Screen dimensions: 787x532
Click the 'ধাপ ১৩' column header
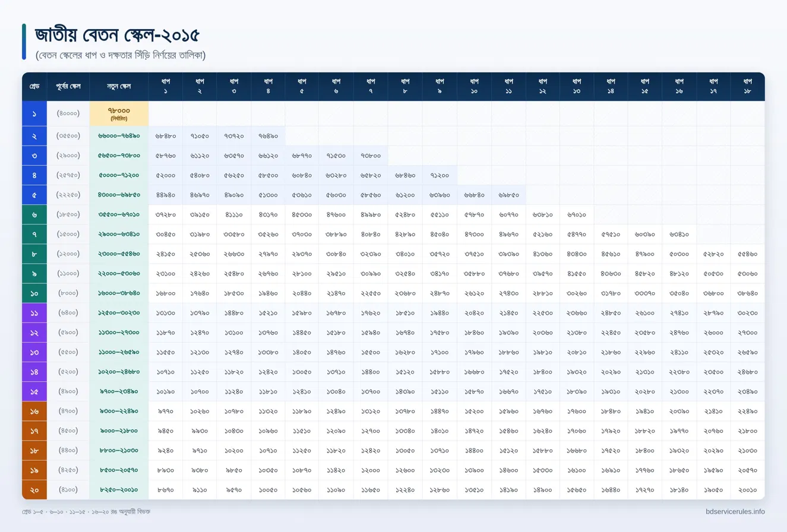click(x=576, y=87)
